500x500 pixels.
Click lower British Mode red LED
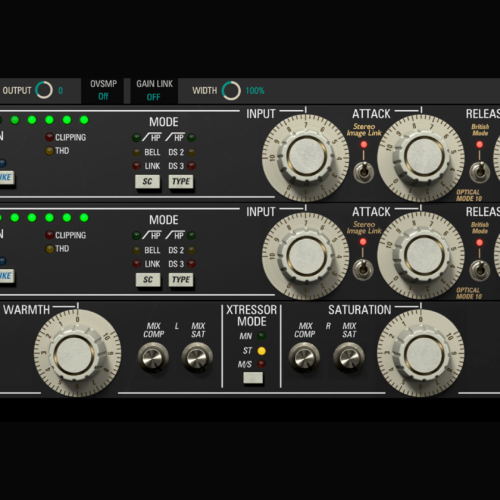coord(479,242)
